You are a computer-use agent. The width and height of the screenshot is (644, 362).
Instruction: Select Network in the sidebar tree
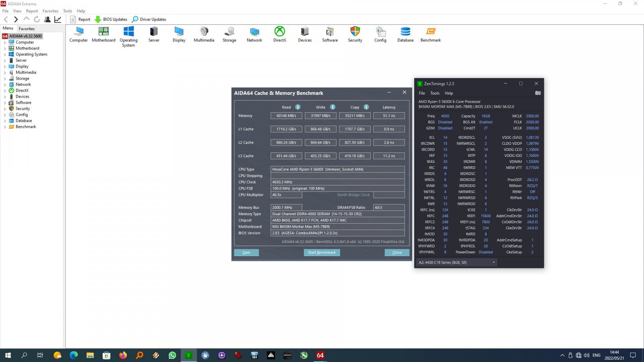[x=23, y=84]
